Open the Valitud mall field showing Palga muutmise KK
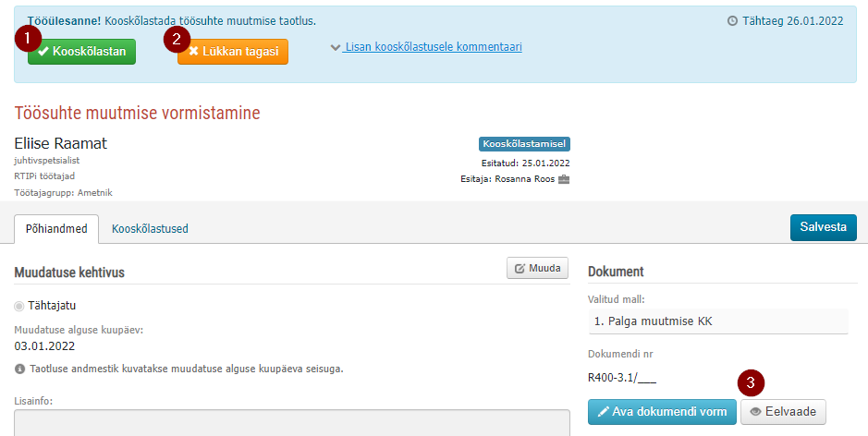This screenshot has width=868, height=436. [718, 321]
